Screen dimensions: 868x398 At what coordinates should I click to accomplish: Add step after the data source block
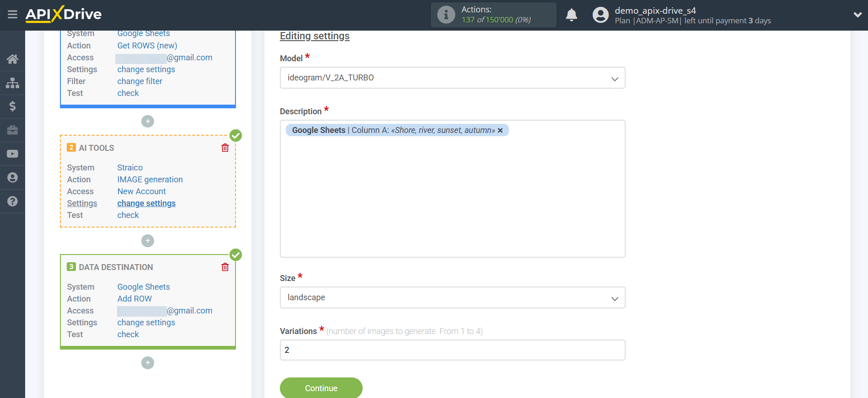[x=148, y=121]
